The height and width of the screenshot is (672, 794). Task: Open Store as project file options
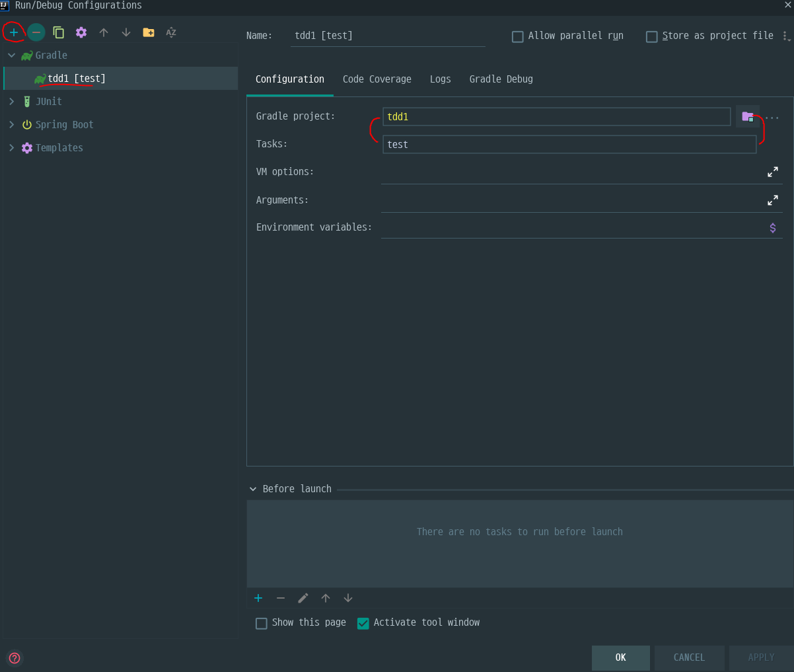785,36
